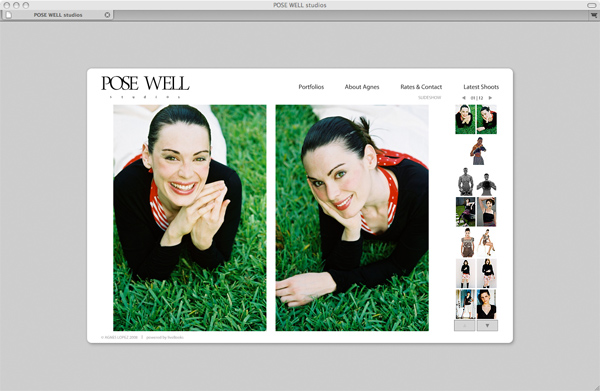Click the disabled up-arrow thumbnail scroll button

pos(465,326)
